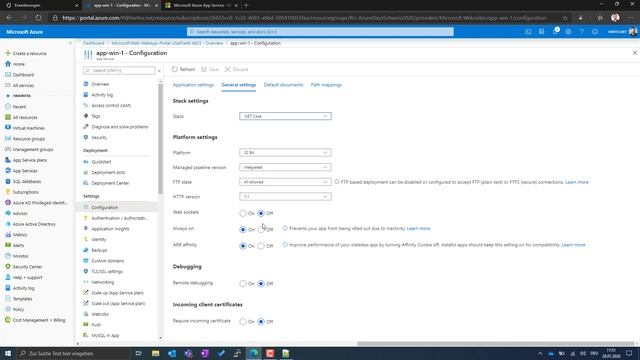Switch to Default documents tab
The image size is (640, 360).
point(283,85)
